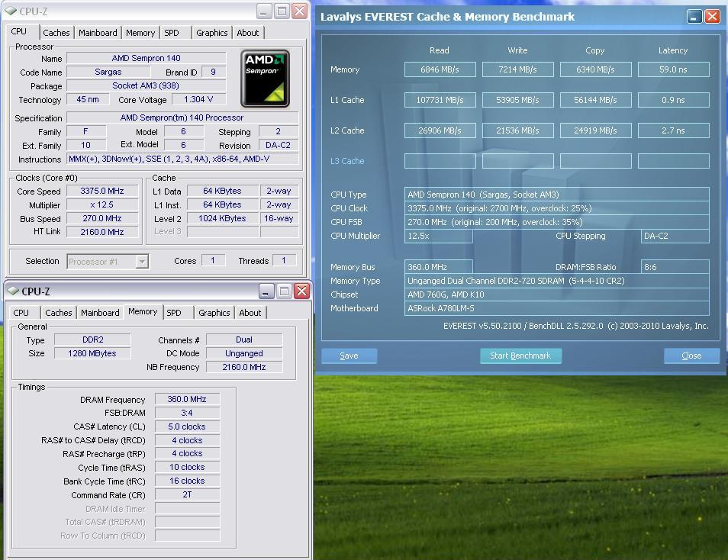Image resolution: width=728 pixels, height=560 pixels.
Task: Switch to Mainboard tab in lower CPU-Z
Action: tap(100, 313)
